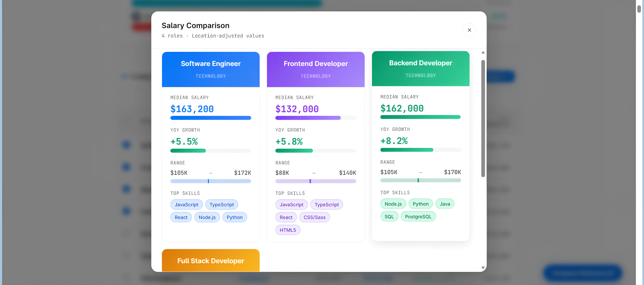
Task: Click the $172K range maximum
Action: click(x=243, y=173)
